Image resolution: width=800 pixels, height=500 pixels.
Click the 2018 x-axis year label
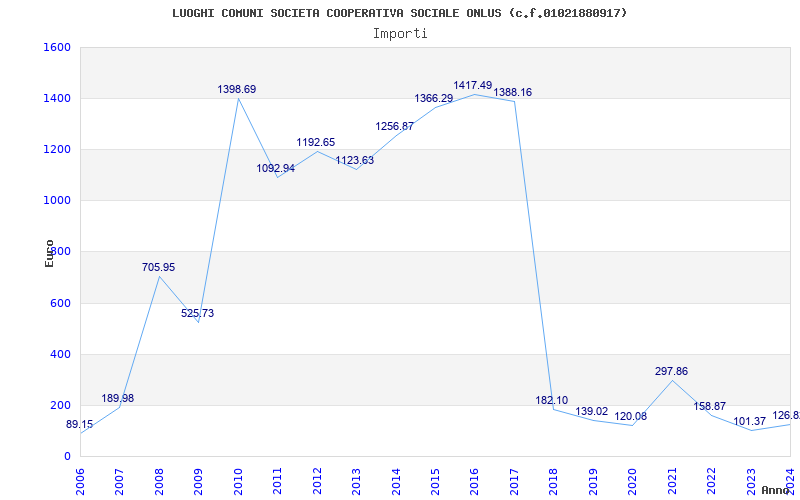[554, 482]
